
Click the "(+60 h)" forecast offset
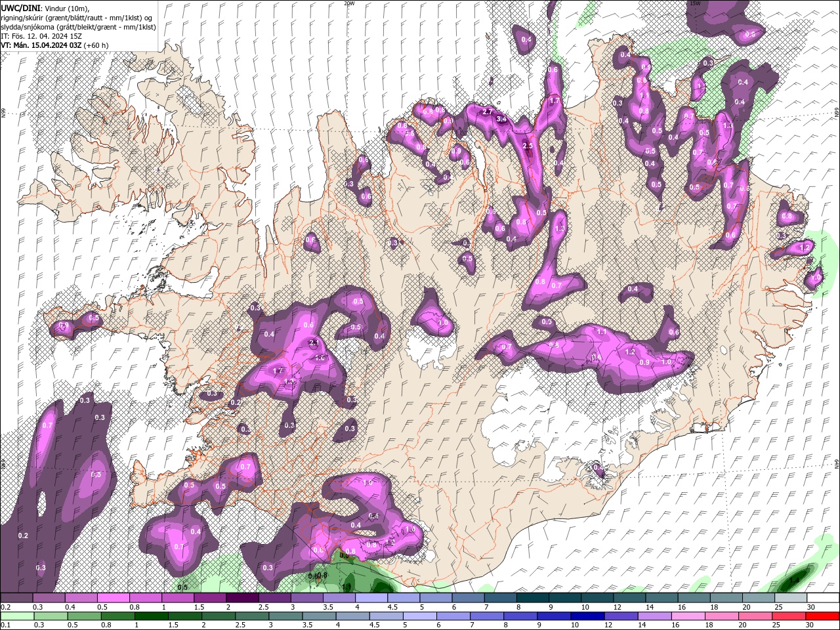click(x=96, y=45)
